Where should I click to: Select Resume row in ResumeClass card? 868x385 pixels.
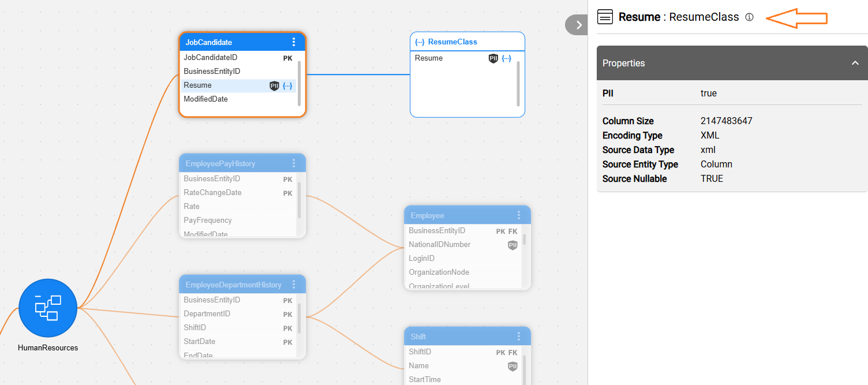(x=463, y=58)
